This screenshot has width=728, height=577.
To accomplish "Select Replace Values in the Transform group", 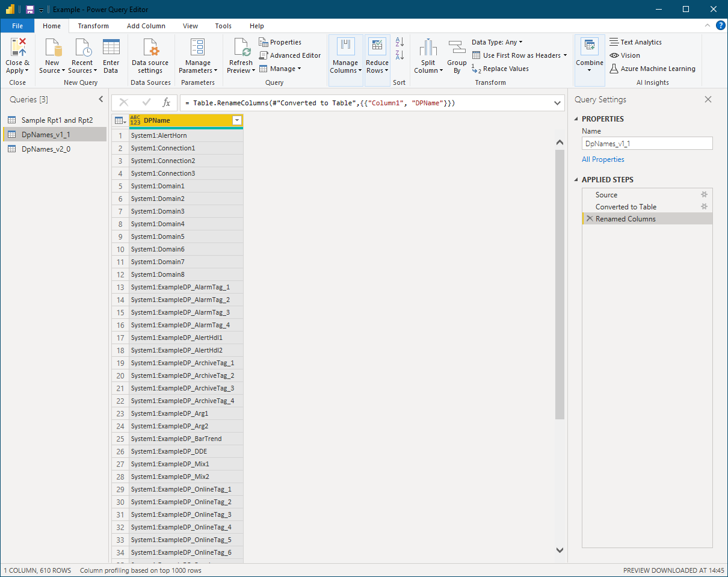I will click(x=504, y=69).
